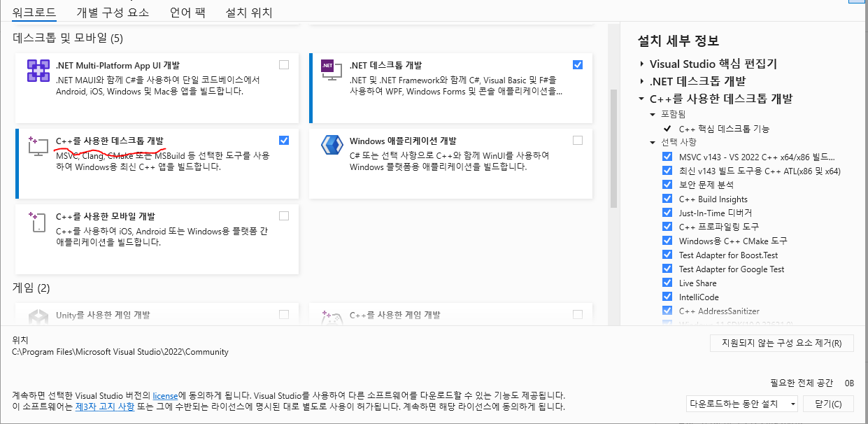Toggle Test Adapter for Boost.Test
868x424 pixels.
coord(667,255)
